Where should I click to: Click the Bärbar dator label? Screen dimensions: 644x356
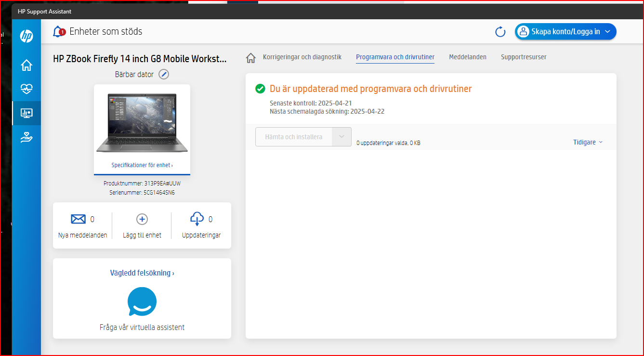[x=135, y=74]
